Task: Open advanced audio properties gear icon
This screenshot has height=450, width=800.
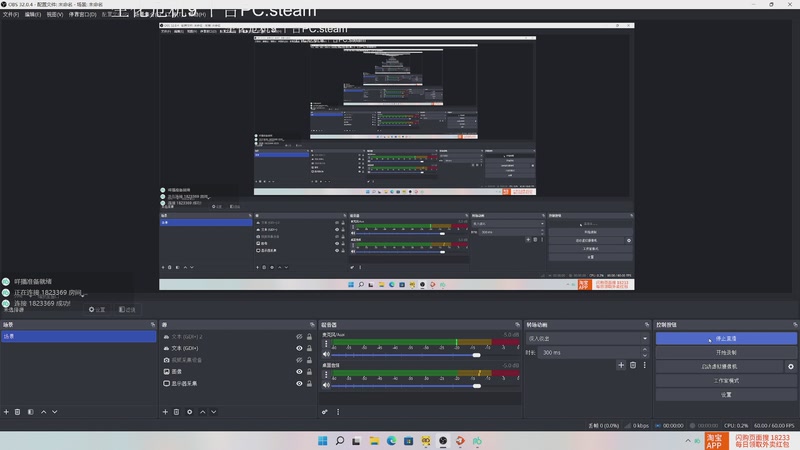Action: (x=324, y=412)
